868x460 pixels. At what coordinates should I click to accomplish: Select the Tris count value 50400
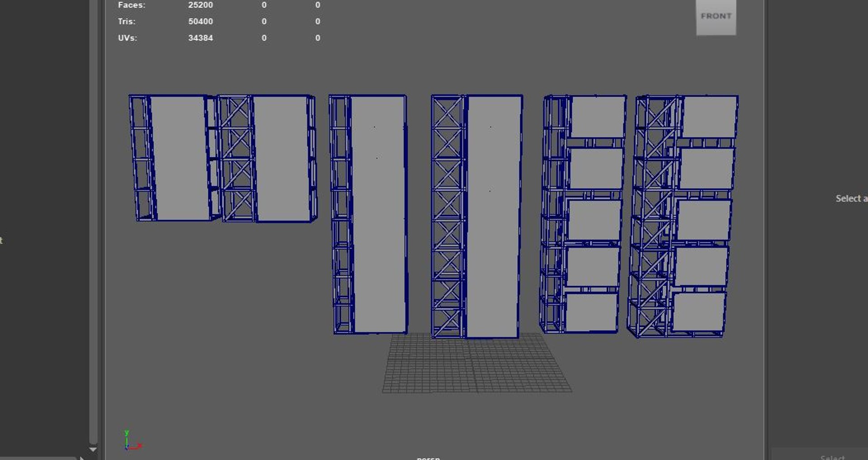click(200, 21)
